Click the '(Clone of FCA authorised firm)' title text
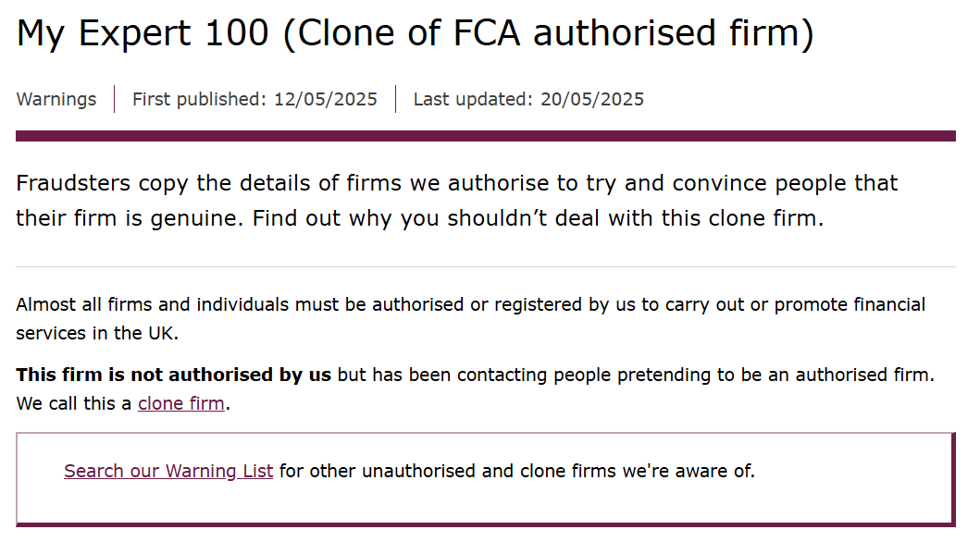Viewport: 980px width, 542px height. click(548, 33)
